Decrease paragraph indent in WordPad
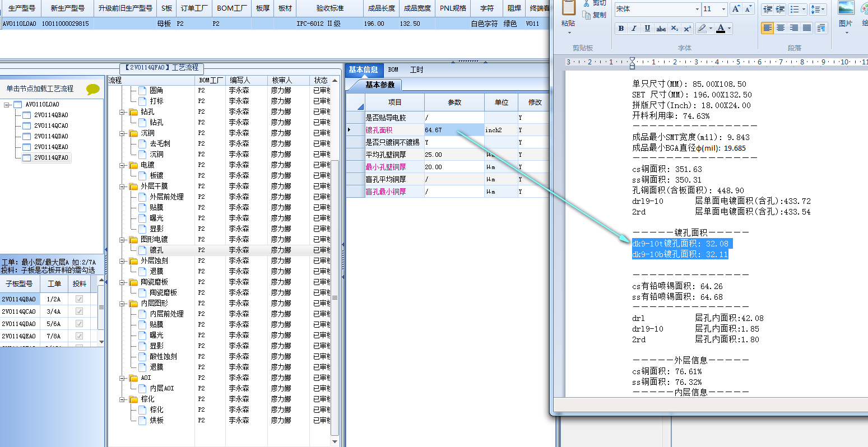 [x=767, y=9]
